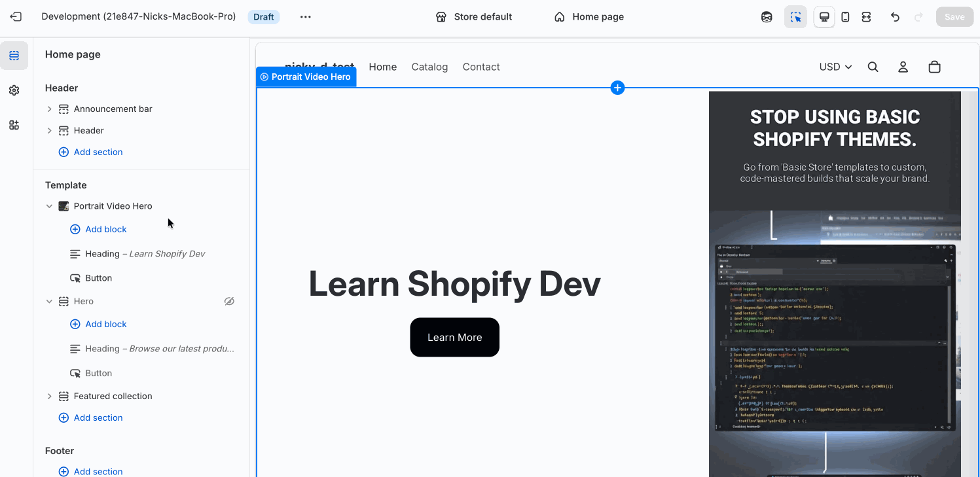
Task: Expand the Announcement bar section
Action: 49,109
